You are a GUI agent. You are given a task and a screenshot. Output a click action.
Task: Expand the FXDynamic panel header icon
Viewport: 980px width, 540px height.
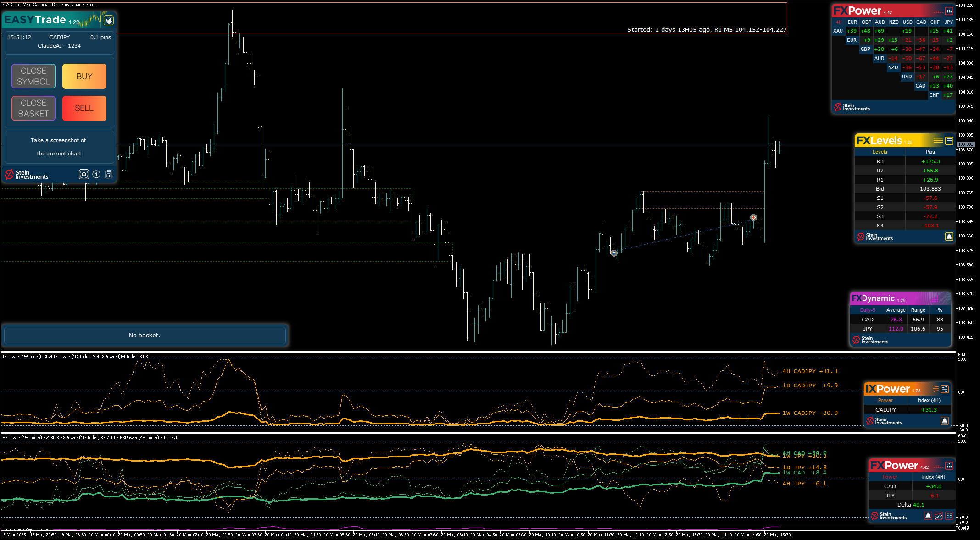coord(935,299)
